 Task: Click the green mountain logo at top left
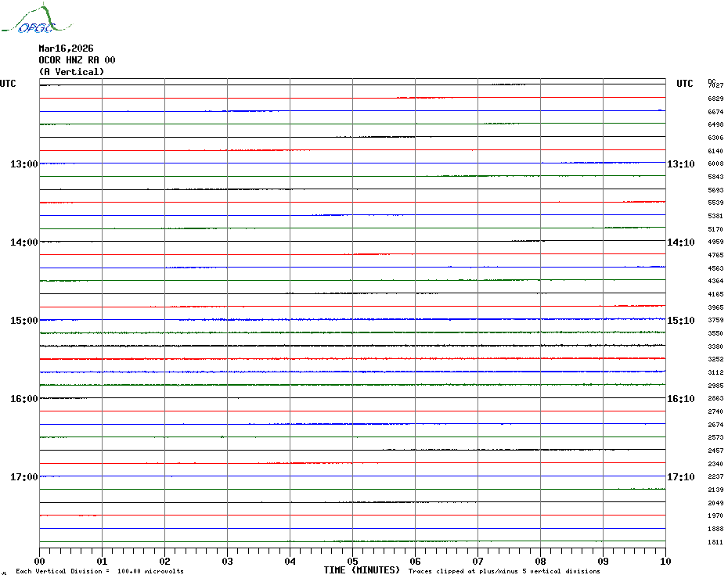click(x=37, y=18)
